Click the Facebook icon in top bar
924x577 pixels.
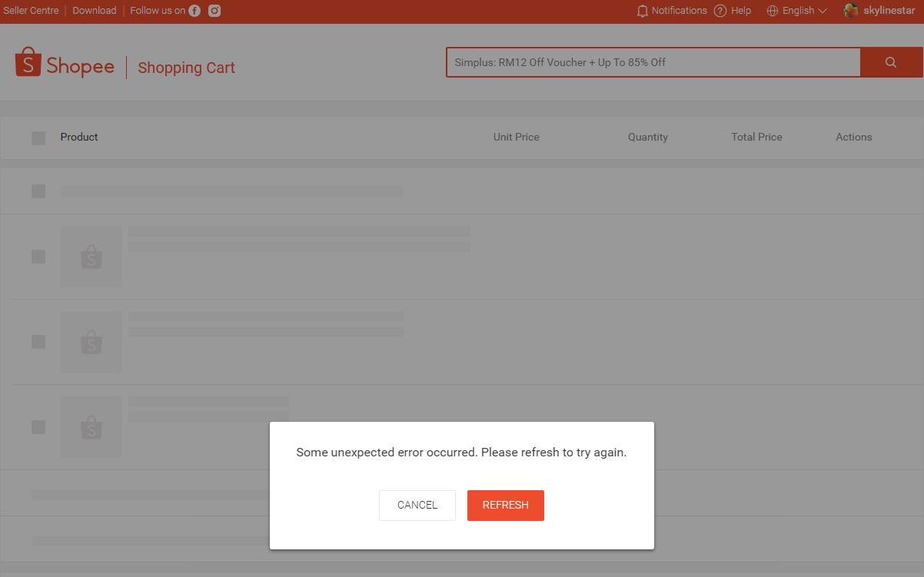[x=194, y=11]
